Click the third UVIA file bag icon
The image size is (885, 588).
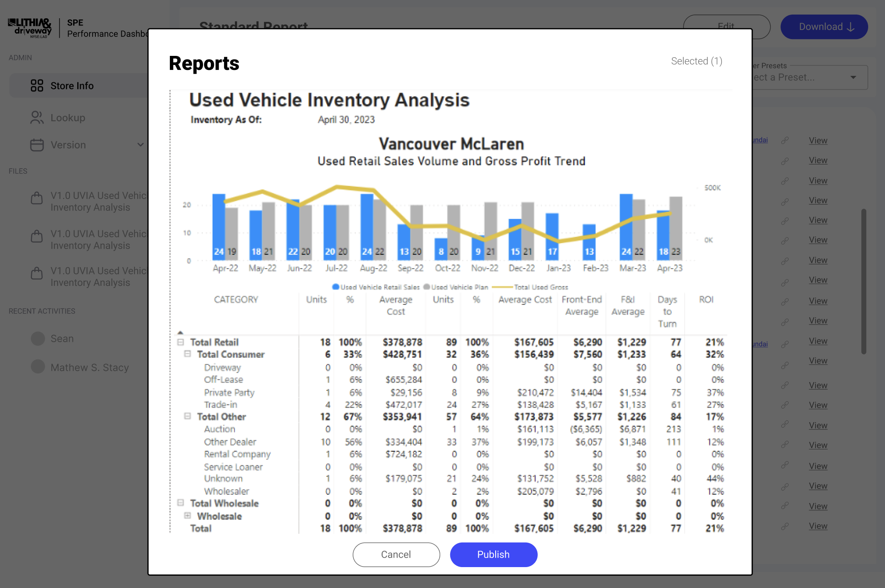[x=37, y=274]
